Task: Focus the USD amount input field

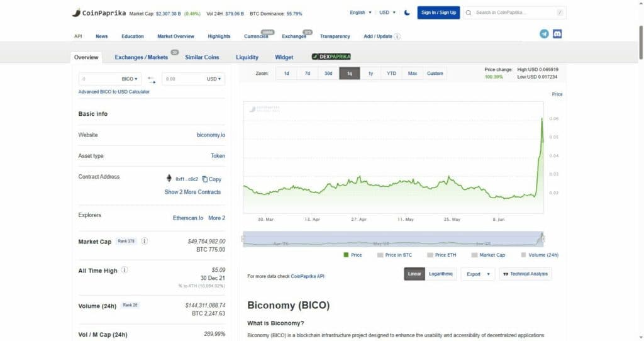Action: click(184, 79)
